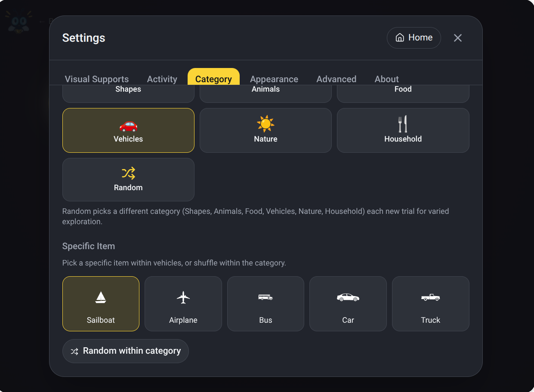Show the About tab

coord(387,79)
